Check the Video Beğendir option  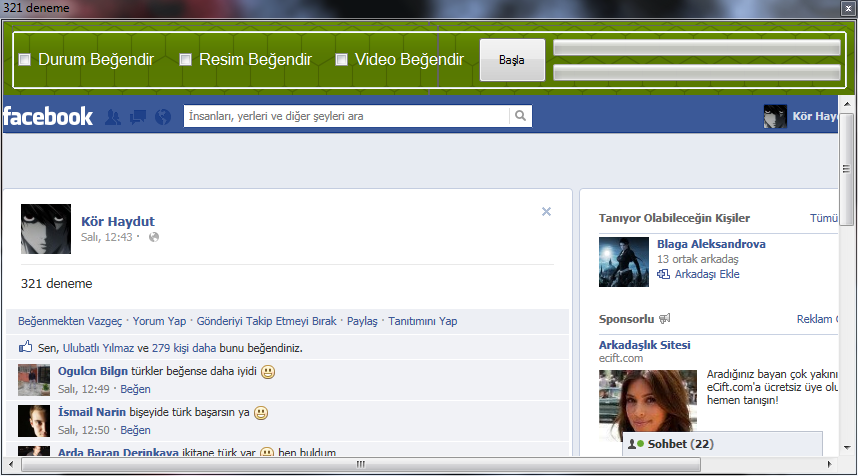pos(341,60)
